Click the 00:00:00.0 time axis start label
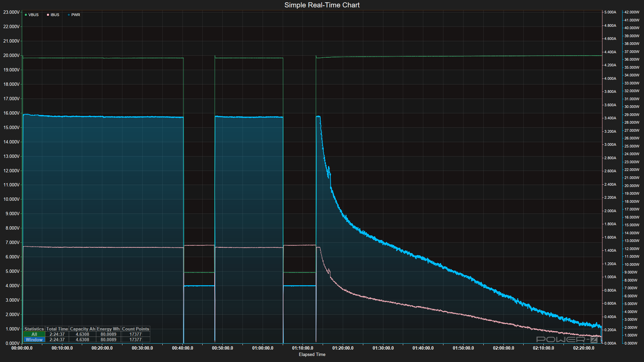Screen dimensions: 644x362 point(22,348)
